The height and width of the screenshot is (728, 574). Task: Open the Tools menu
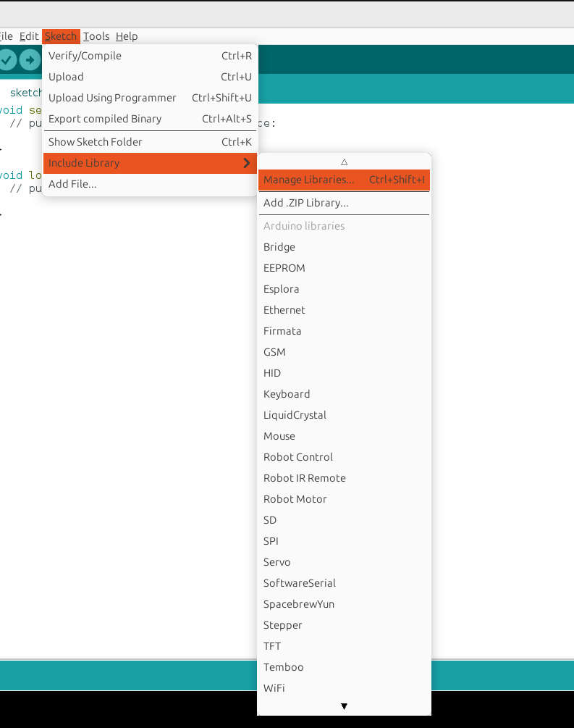pyautogui.click(x=96, y=36)
